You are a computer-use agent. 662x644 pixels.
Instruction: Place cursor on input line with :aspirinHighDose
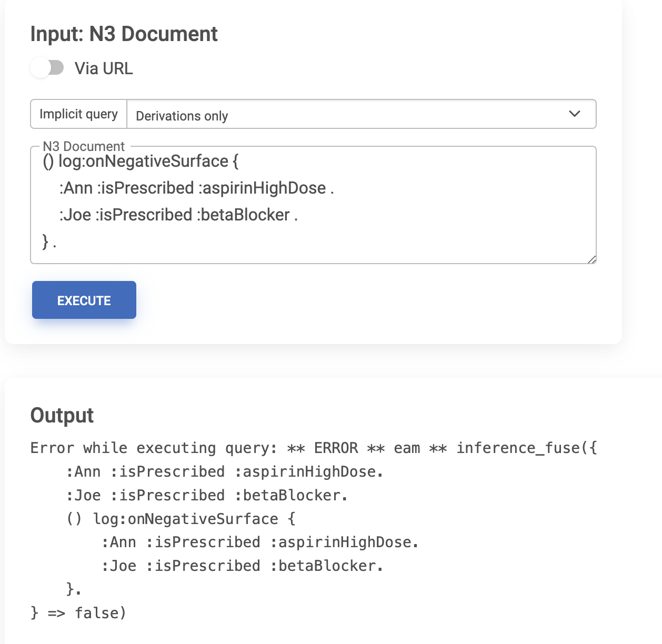(x=196, y=188)
